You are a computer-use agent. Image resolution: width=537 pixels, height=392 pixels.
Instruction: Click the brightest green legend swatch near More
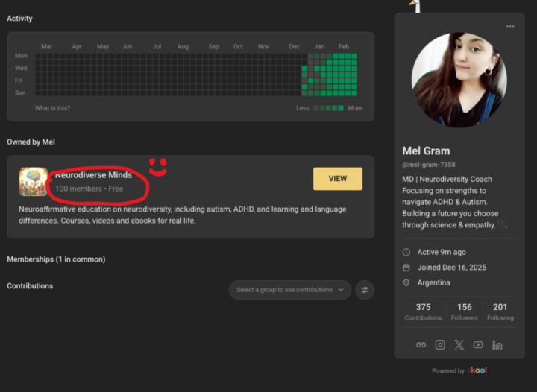(x=341, y=108)
